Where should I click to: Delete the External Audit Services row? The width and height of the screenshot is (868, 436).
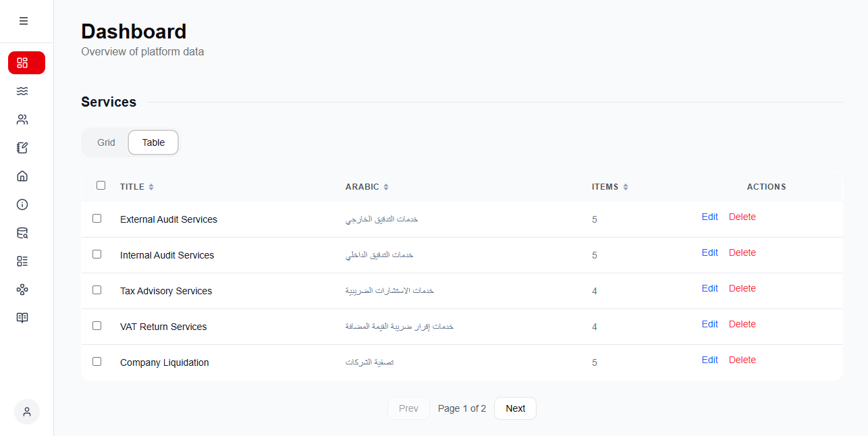tap(742, 217)
